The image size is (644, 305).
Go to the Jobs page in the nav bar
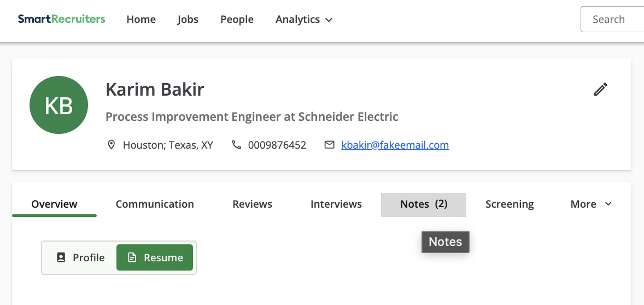188,19
